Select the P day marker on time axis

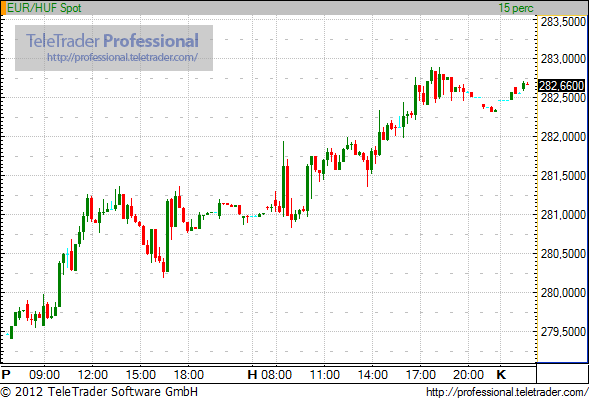coord(6,375)
